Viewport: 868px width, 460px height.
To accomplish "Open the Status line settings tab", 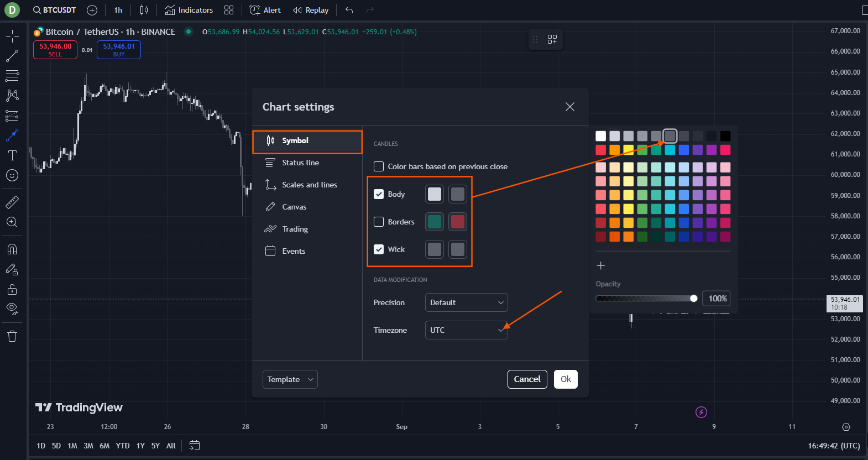I will 307,163.
